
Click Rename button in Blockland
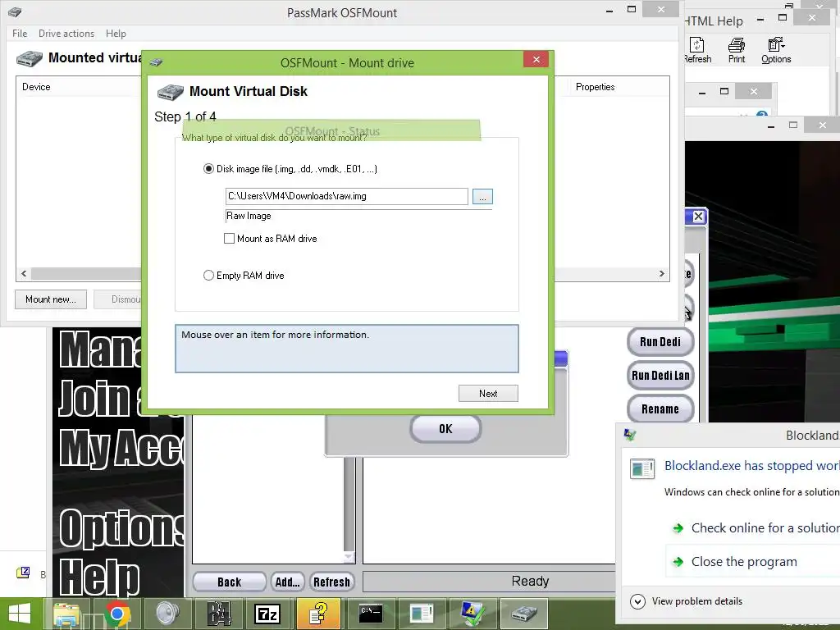click(x=660, y=409)
